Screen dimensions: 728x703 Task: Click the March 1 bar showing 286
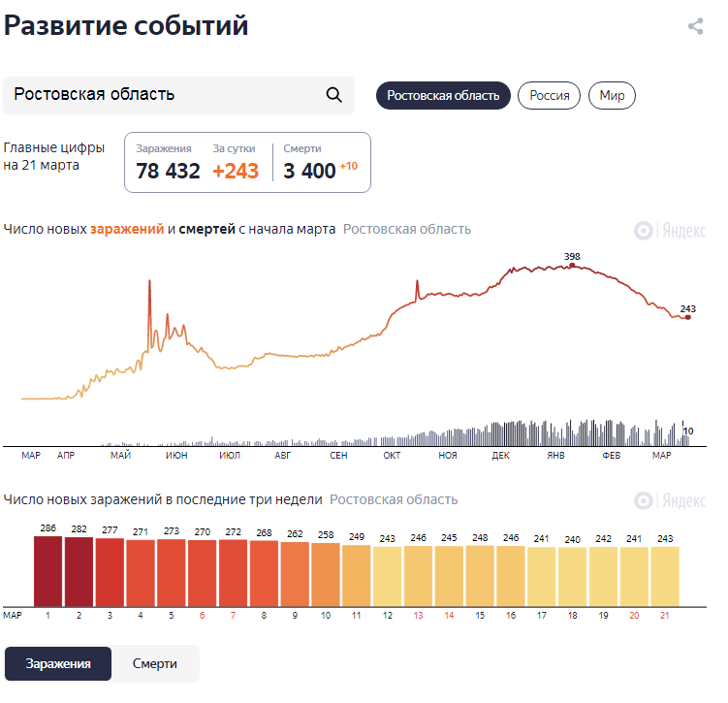tap(47, 571)
